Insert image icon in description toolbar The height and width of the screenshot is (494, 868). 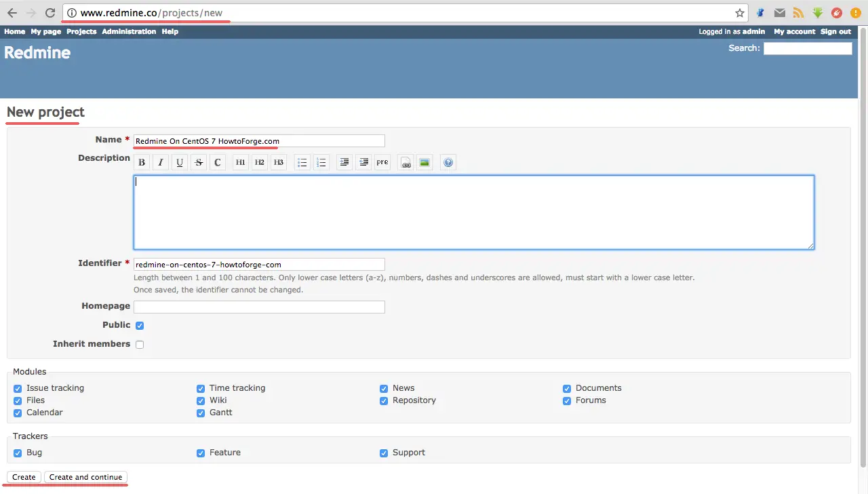pos(425,162)
